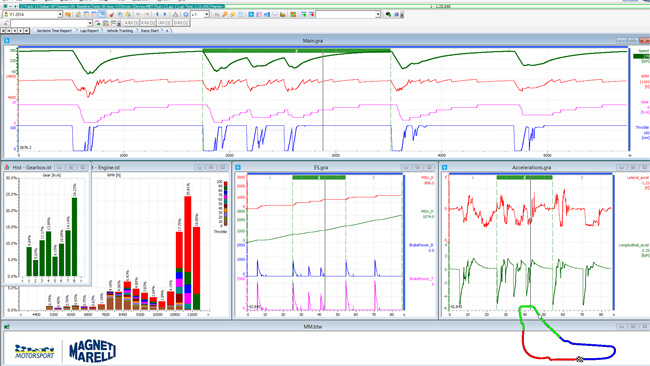Click the Lateral_accel channel label

point(638,178)
